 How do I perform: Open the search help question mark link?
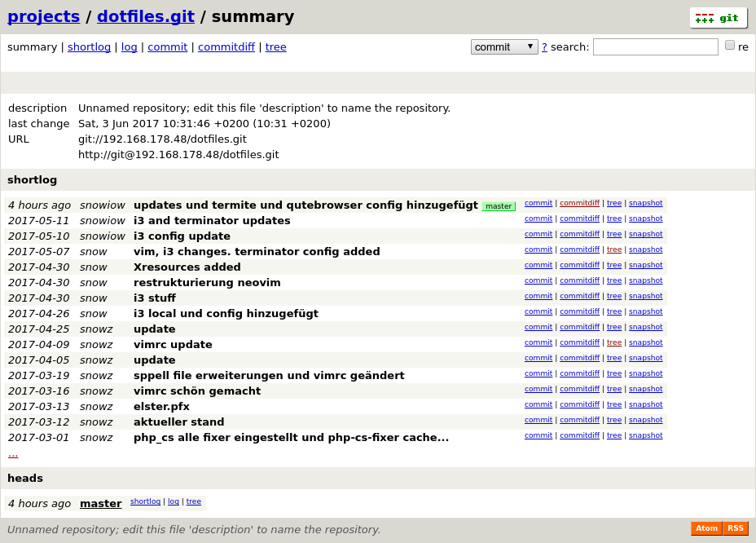544,47
